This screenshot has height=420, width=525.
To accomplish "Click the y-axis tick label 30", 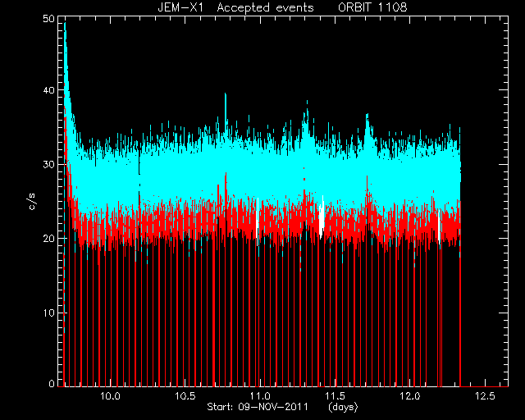I will coord(48,164).
